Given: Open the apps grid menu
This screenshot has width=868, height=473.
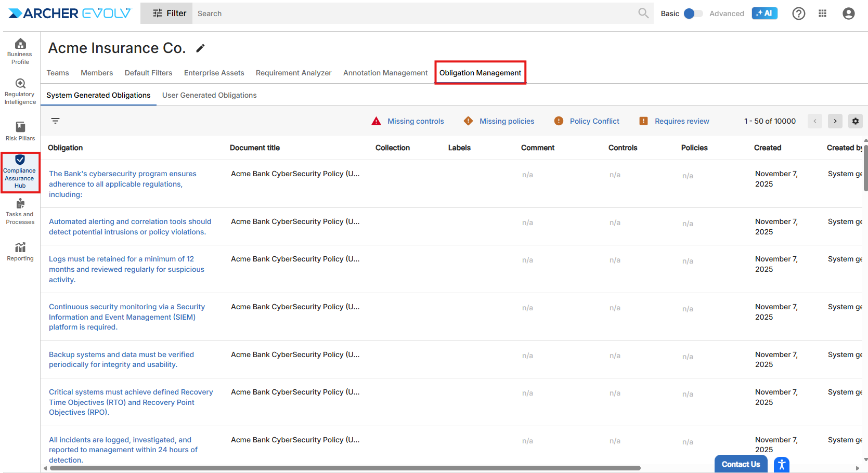Looking at the screenshot, I should point(822,14).
